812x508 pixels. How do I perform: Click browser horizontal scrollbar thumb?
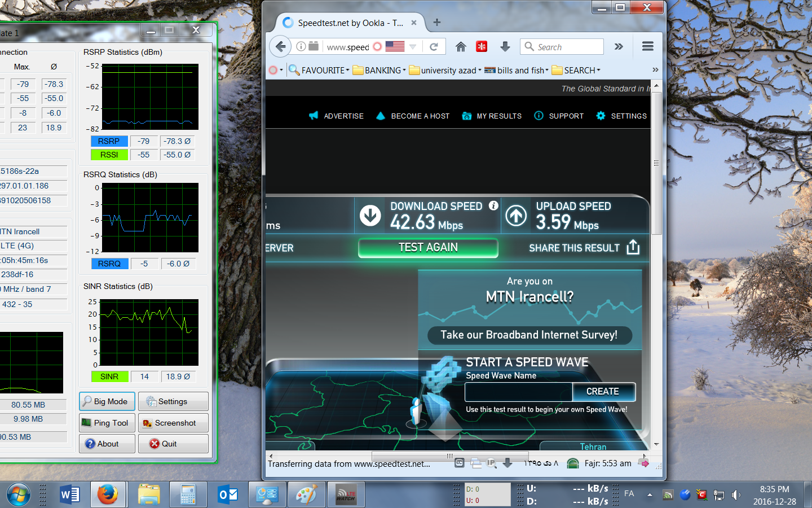tap(450, 456)
